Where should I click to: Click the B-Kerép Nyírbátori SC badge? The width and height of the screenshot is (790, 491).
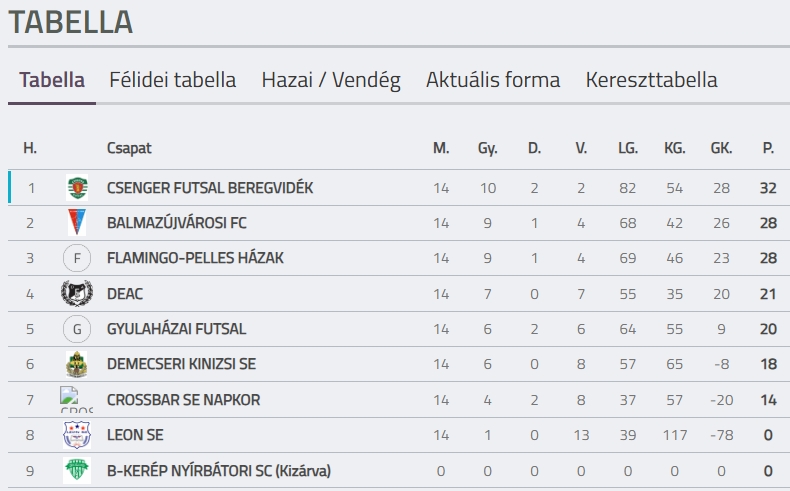tap(77, 470)
